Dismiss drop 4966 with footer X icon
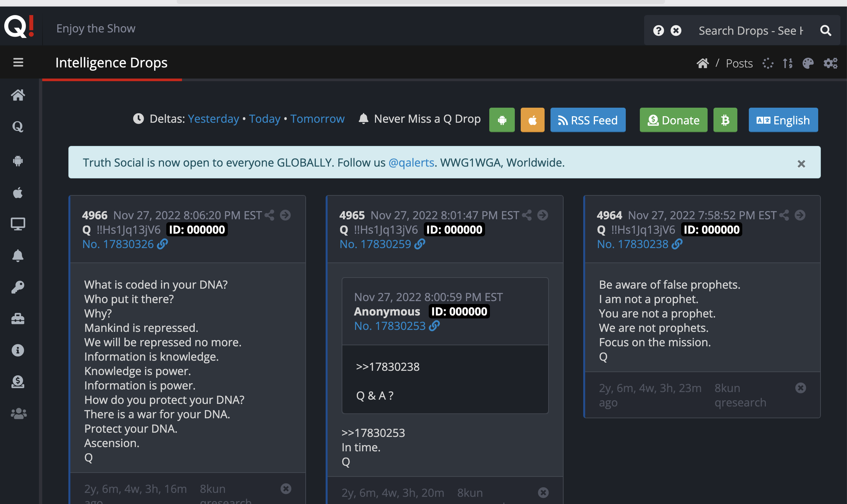This screenshot has height=504, width=847. (286, 489)
